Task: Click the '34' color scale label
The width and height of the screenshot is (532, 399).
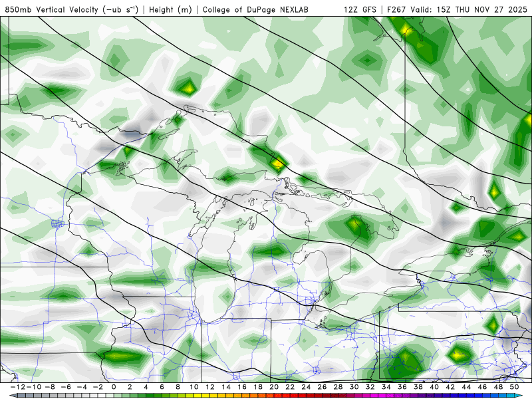Action: [x=386, y=387]
